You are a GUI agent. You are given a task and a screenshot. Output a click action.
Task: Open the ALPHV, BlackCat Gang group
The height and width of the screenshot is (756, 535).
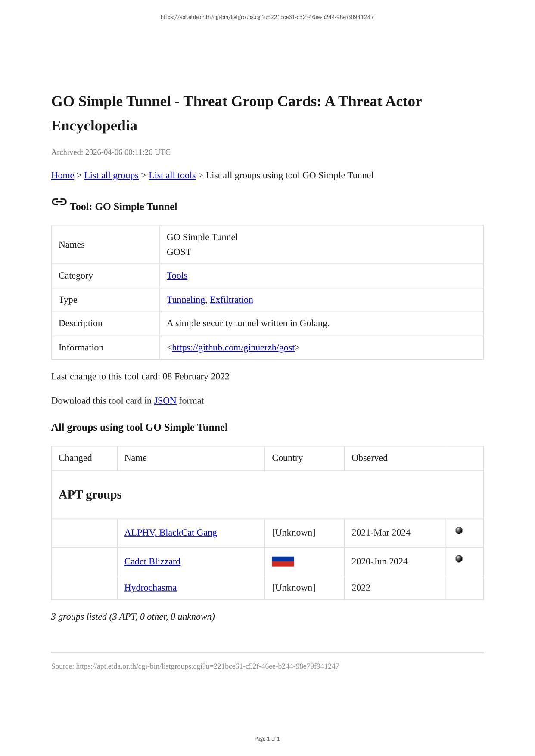tap(171, 533)
